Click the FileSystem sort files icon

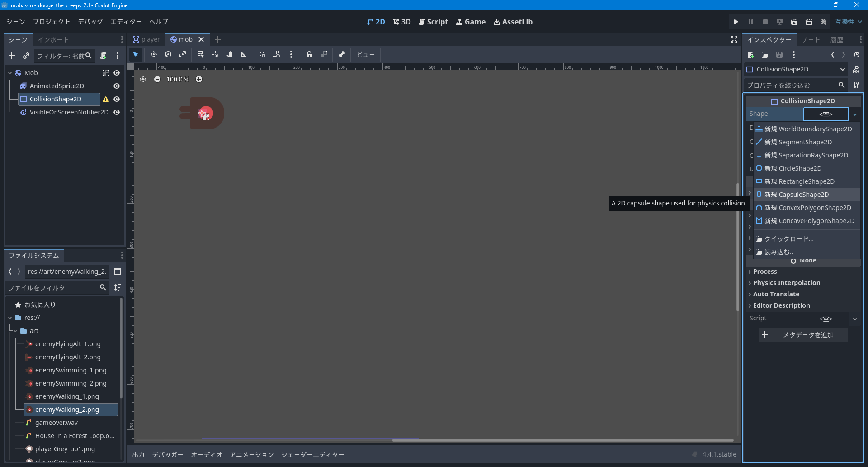coord(118,287)
